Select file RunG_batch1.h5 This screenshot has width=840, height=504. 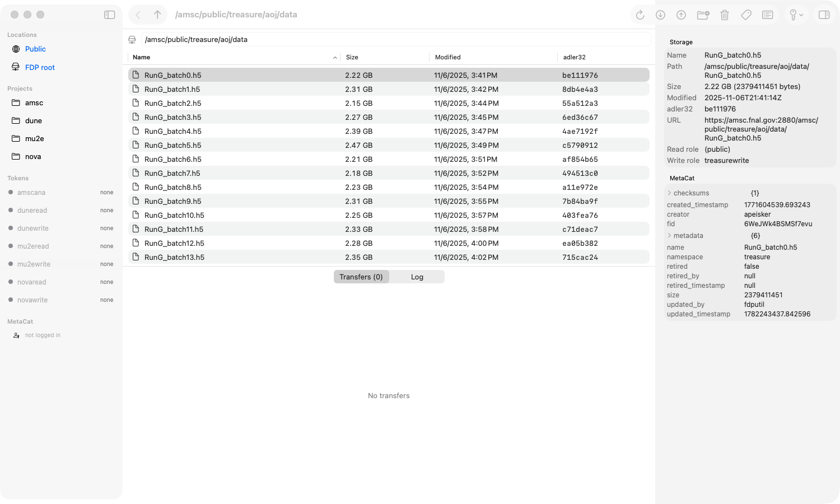pyautogui.click(x=389, y=89)
